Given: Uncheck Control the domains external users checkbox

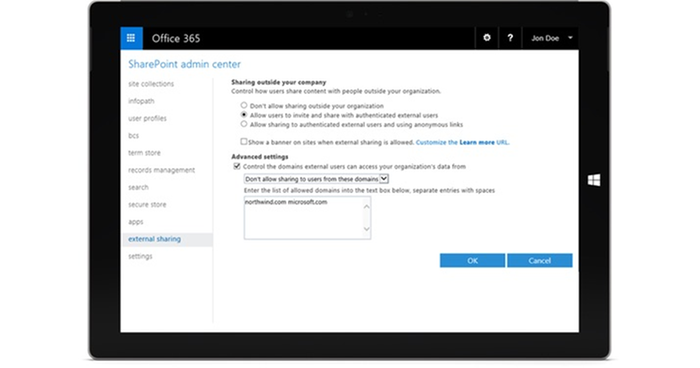Looking at the screenshot, I should tap(237, 166).
